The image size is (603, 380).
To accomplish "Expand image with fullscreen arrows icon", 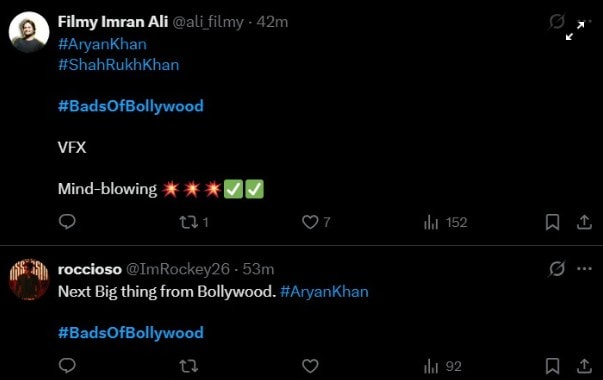I will (x=575, y=31).
